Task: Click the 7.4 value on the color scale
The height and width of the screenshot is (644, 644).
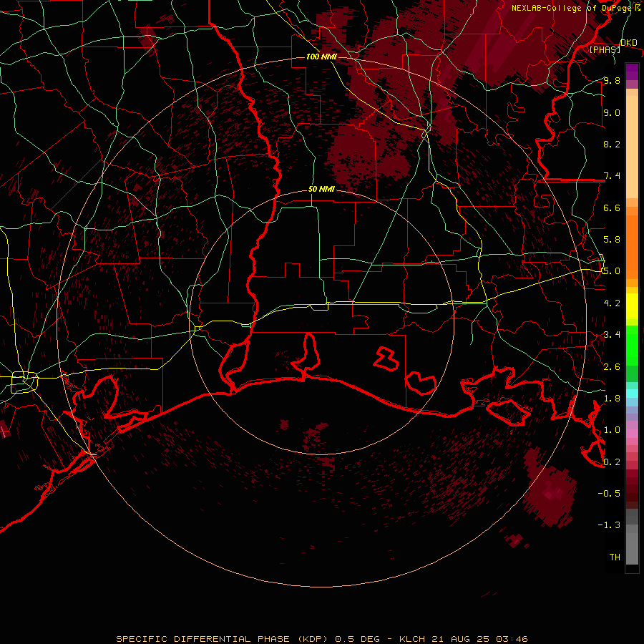Action: coord(612,176)
